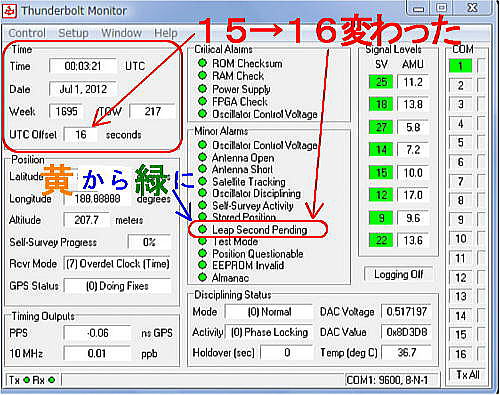Click the Thunderbolt Monitor app icon

(10, 11)
